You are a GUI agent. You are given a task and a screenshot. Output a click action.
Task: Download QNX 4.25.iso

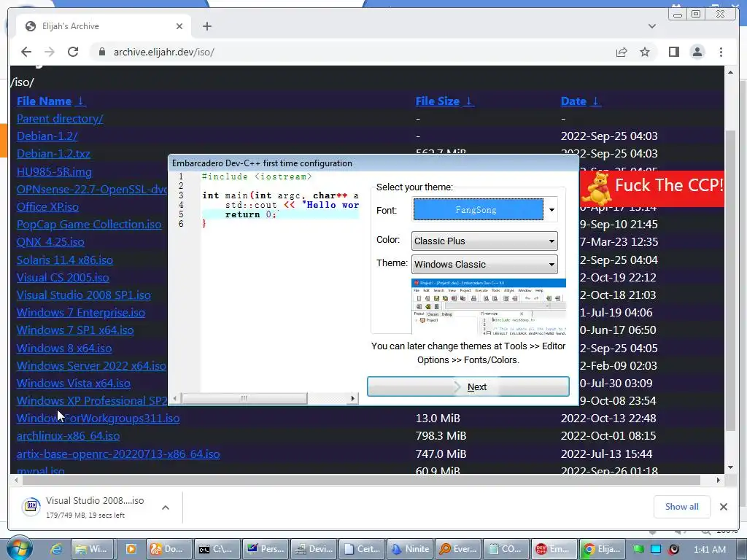[x=50, y=242]
